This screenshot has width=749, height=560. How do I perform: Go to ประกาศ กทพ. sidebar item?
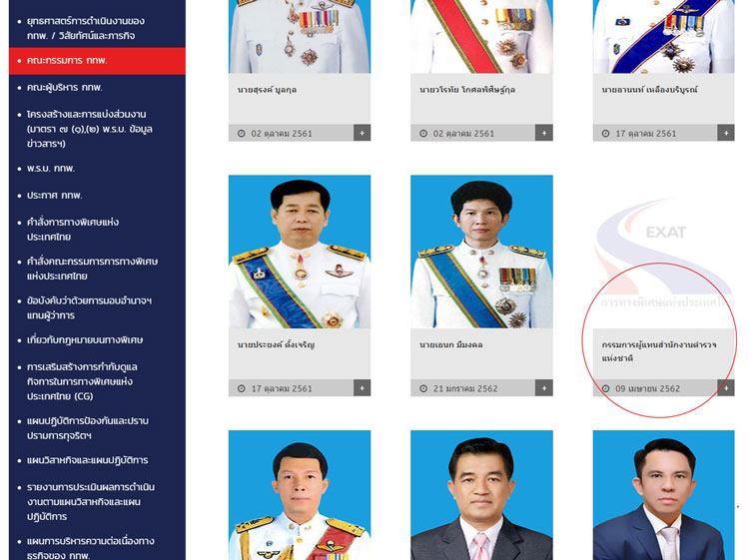[55, 196]
